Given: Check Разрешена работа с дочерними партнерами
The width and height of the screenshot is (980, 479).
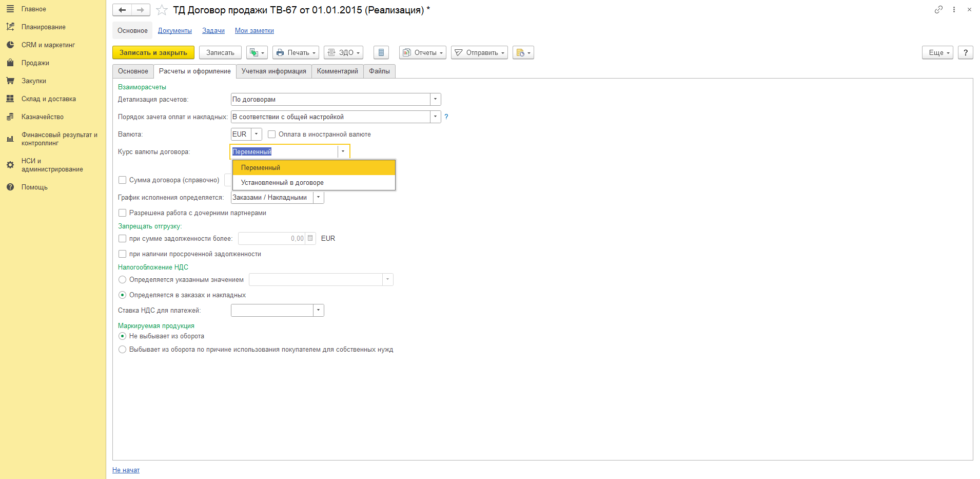Looking at the screenshot, I should pyautogui.click(x=122, y=213).
